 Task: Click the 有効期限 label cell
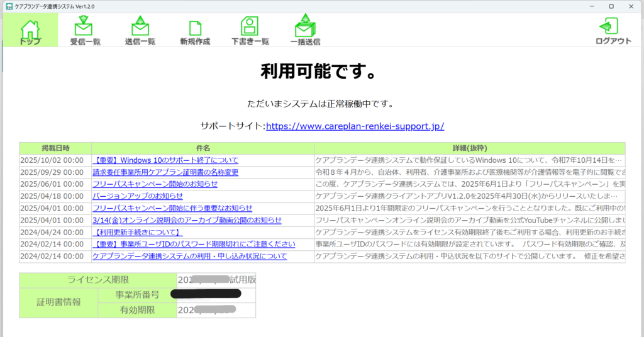[137, 311]
